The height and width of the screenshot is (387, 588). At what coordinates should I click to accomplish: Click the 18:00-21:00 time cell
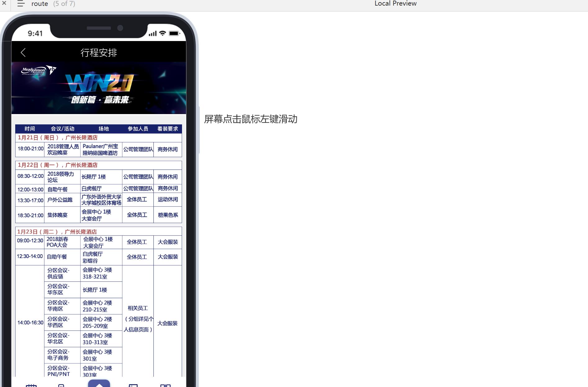click(30, 149)
